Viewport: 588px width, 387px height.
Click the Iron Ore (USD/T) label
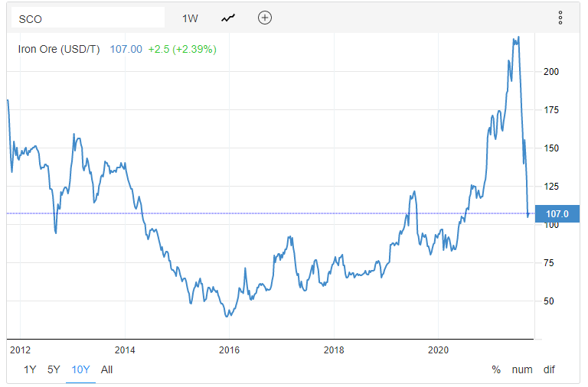pyautogui.click(x=59, y=49)
